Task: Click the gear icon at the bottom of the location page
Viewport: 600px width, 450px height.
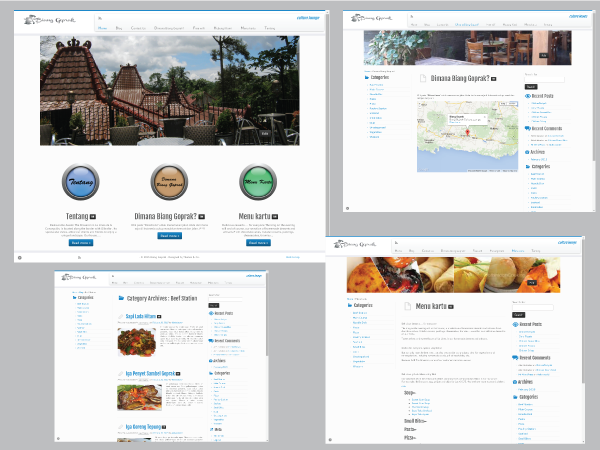Action: tap(347, 209)
